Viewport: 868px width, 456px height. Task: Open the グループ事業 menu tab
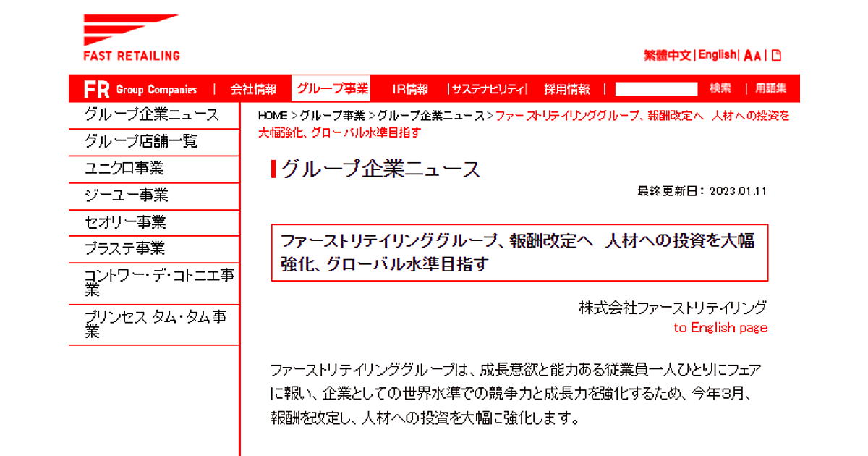(x=332, y=89)
